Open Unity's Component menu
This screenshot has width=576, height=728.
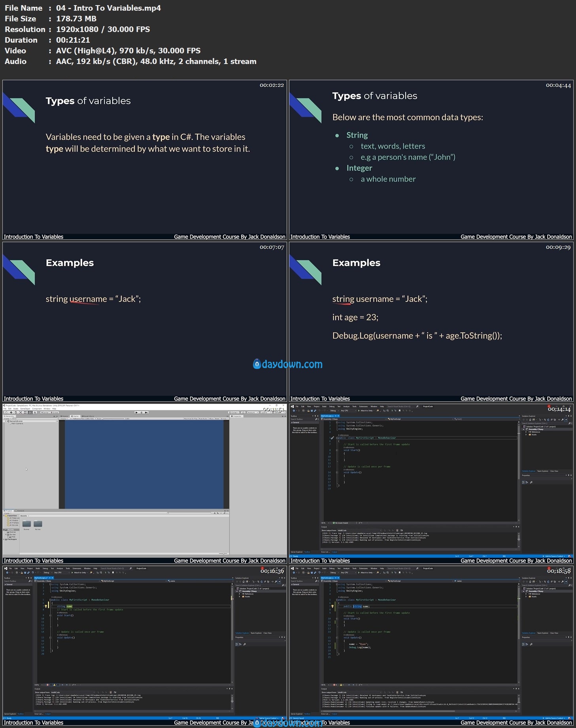37,408
